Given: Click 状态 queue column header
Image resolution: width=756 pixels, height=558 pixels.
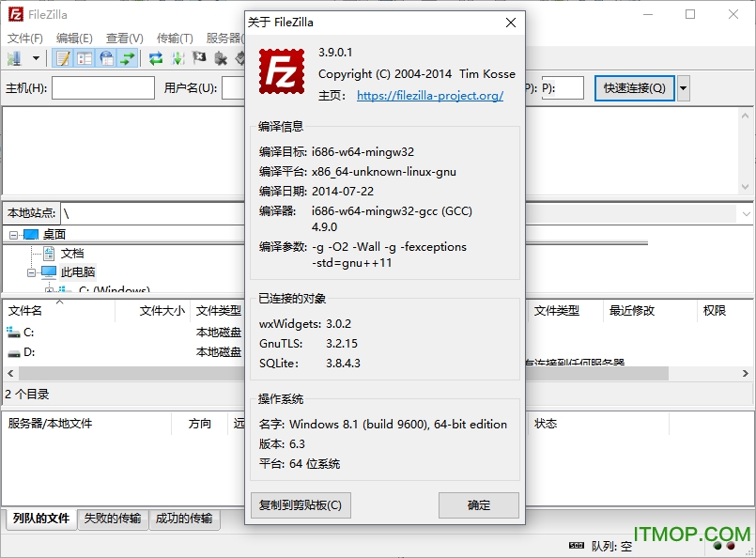Looking at the screenshot, I should click(x=598, y=424).
